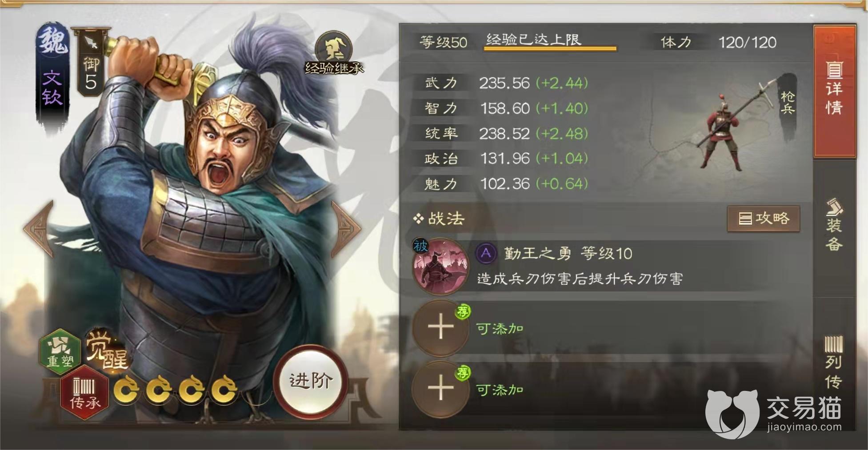Image resolution: width=868 pixels, height=450 pixels.
Task: Tap the first gold star rank
Action: click(x=126, y=390)
